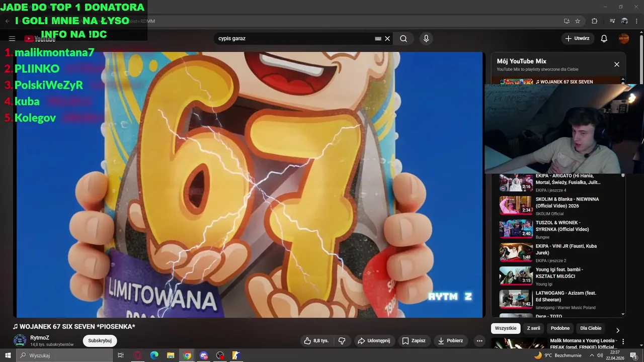The image size is (644, 362).
Task: Click the Wyszukaj taskbar search box
Action: click(64, 355)
